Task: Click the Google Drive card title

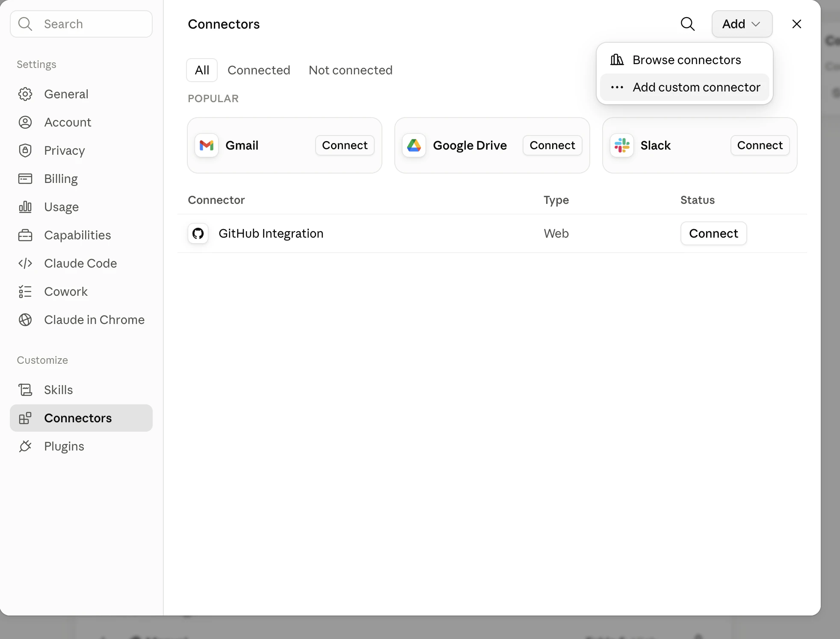Action: (x=470, y=145)
